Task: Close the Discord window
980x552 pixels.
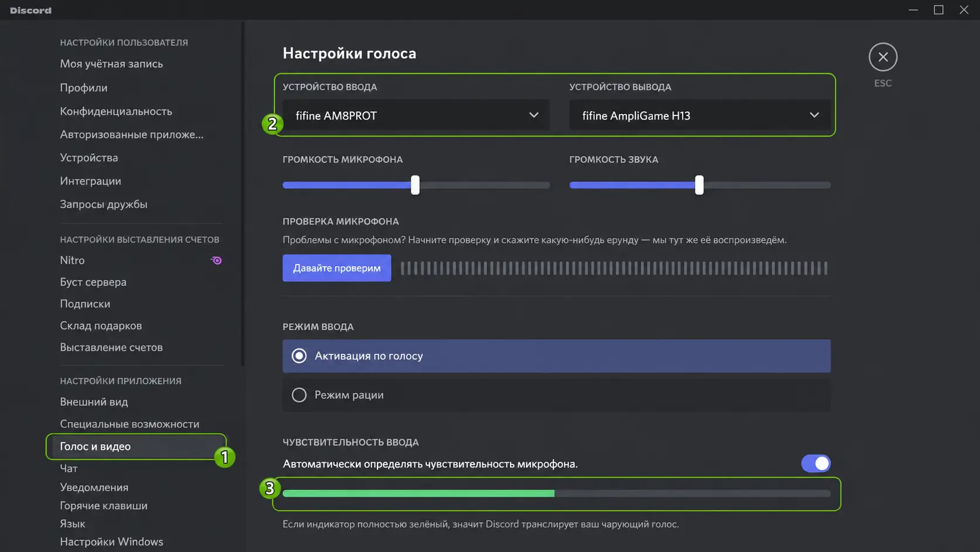Action: [x=964, y=10]
